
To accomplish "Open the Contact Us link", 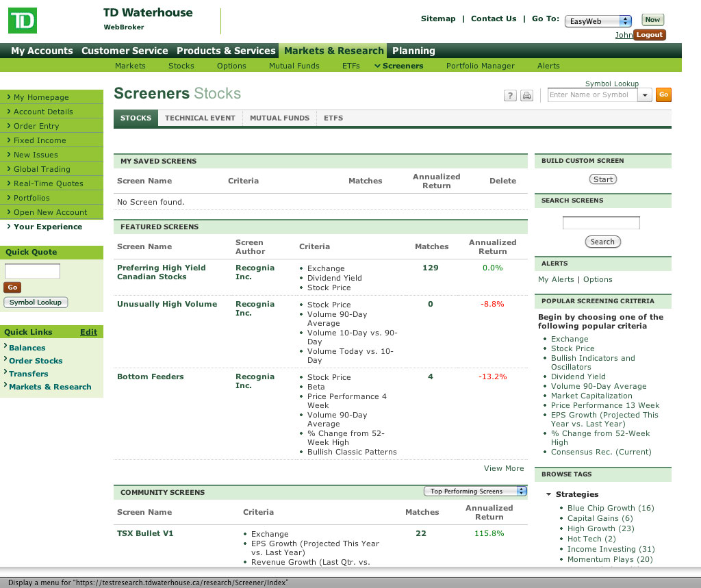I will click(494, 18).
